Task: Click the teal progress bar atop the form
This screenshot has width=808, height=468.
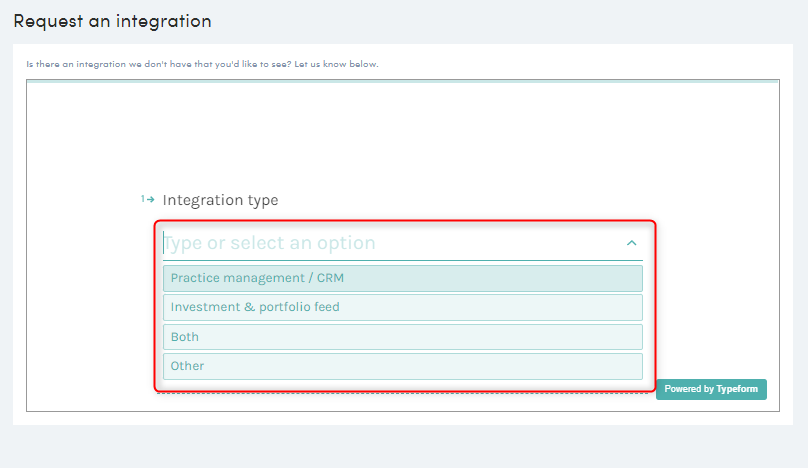Action: 402,81
